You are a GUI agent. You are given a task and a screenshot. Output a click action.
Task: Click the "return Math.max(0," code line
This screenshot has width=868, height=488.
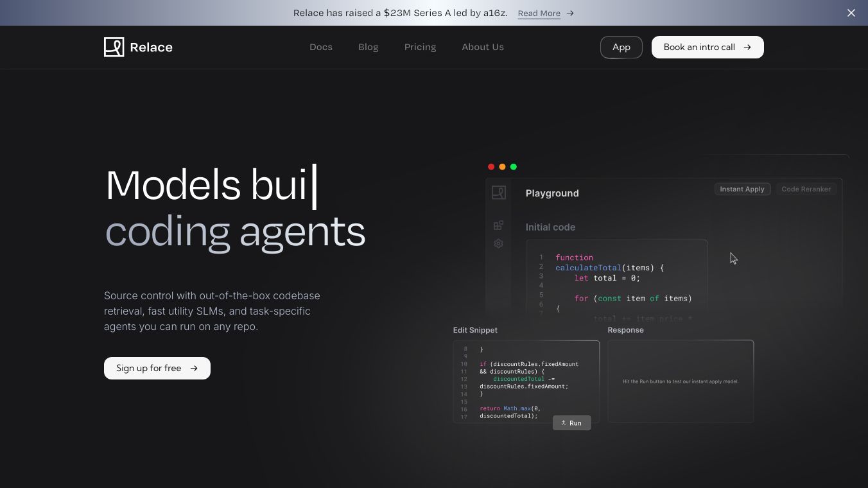click(510, 408)
